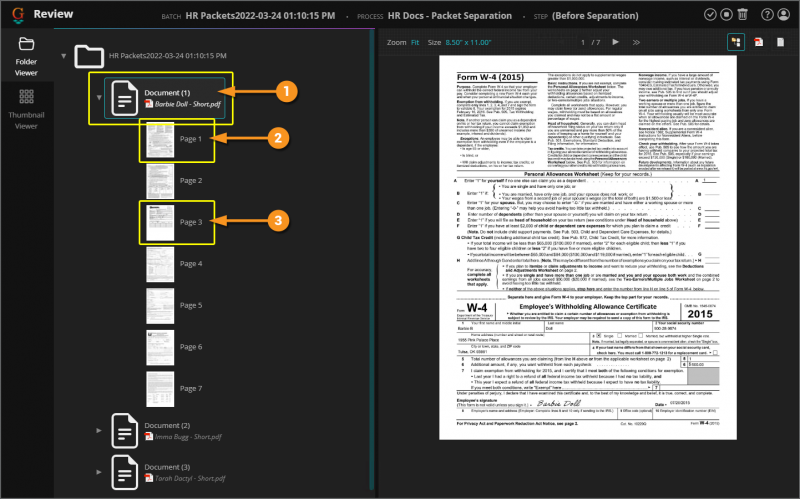Image resolution: width=800 pixels, height=499 pixels.
Task: Click the trash can delete icon
Action: click(x=743, y=15)
